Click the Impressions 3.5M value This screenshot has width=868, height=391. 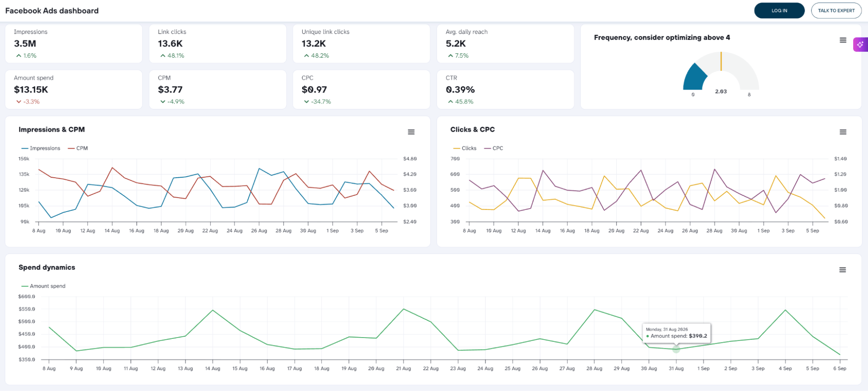click(x=25, y=43)
